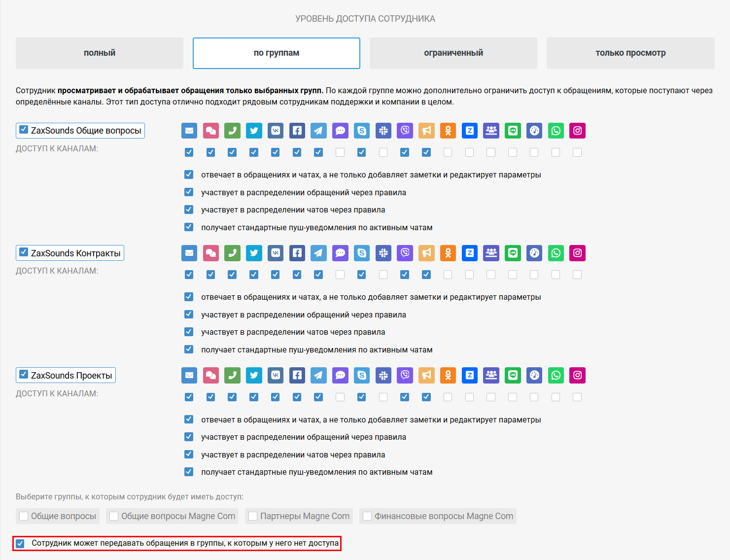
Task: Click the Facebook icon in ZaxSounds Проекты row
Action: (297, 375)
